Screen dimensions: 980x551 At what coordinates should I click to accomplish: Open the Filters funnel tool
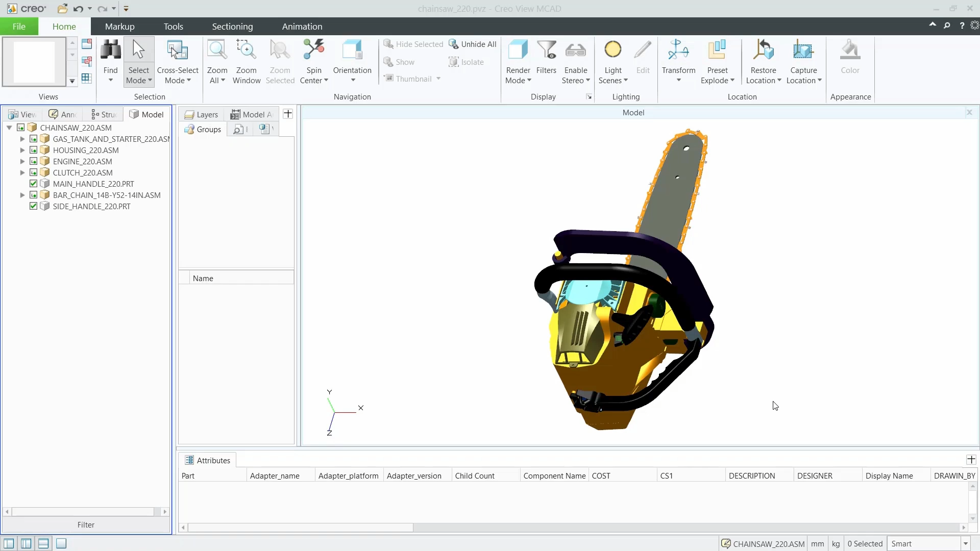tap(546, 51)
